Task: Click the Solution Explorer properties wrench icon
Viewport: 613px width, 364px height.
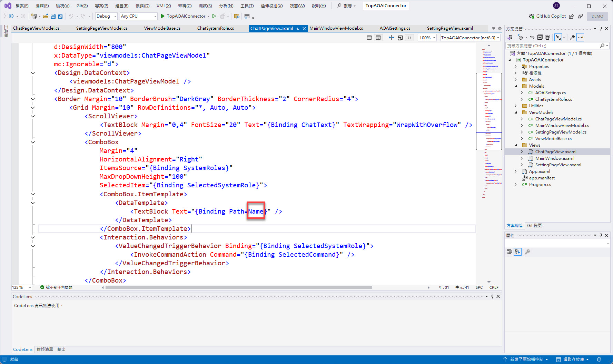Action: (x=573, y=37)
